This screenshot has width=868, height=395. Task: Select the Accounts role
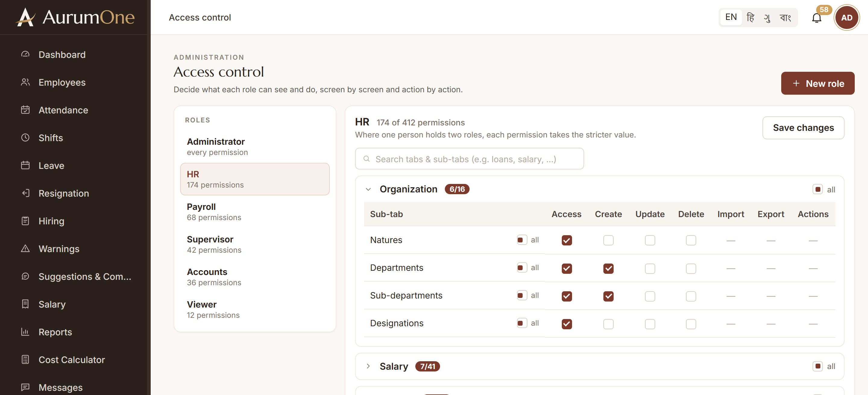pyautogui.click(x=255, y=277)
